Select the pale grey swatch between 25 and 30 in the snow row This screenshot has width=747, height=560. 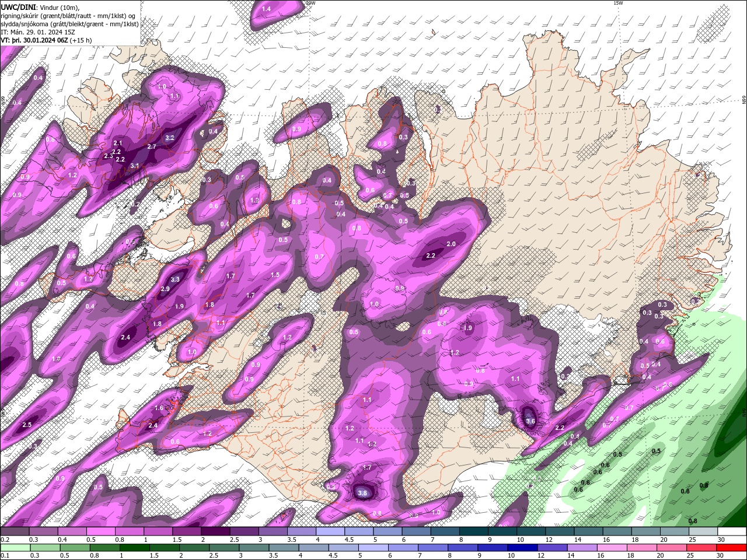point(703,531)
